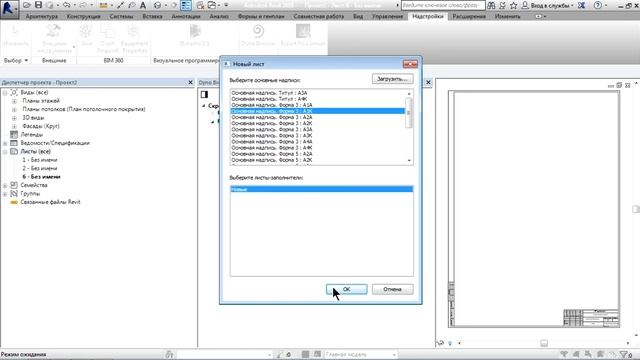Collapse the Листы (все) tree node
Viewport: 640px width, 360px height.
(x=5, y=151)
